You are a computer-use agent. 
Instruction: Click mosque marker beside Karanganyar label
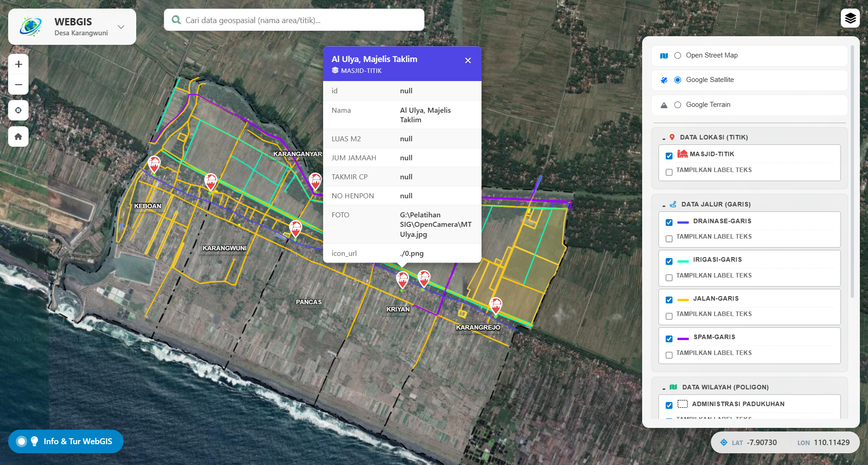tap(315, 182)
